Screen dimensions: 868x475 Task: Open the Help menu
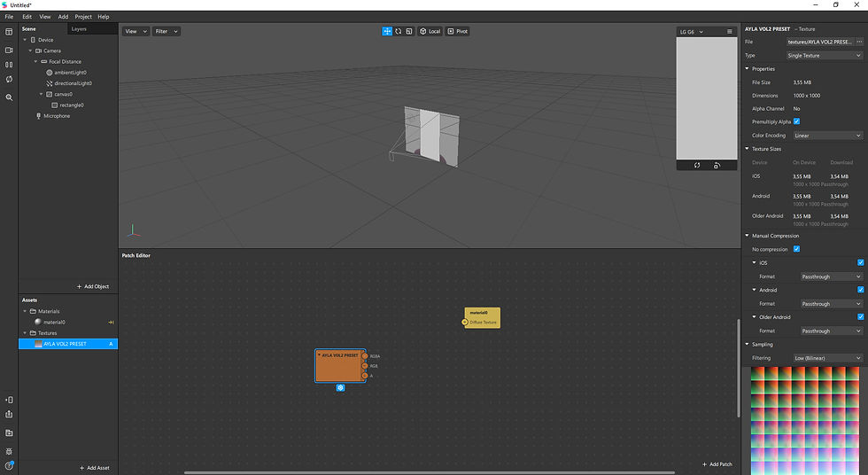(x=104, y=17)
